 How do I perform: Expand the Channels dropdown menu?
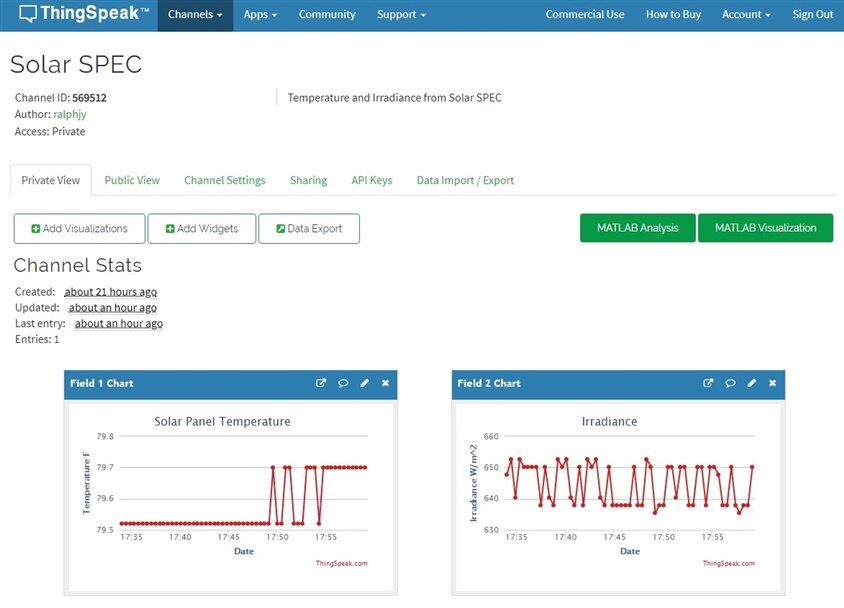194,15
